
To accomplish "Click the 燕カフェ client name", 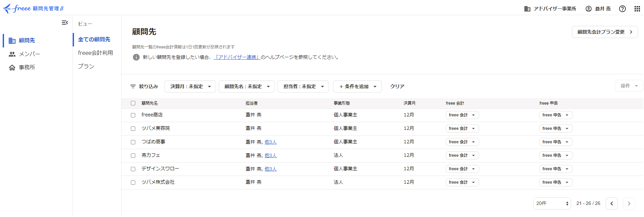I will click(151, 155).
